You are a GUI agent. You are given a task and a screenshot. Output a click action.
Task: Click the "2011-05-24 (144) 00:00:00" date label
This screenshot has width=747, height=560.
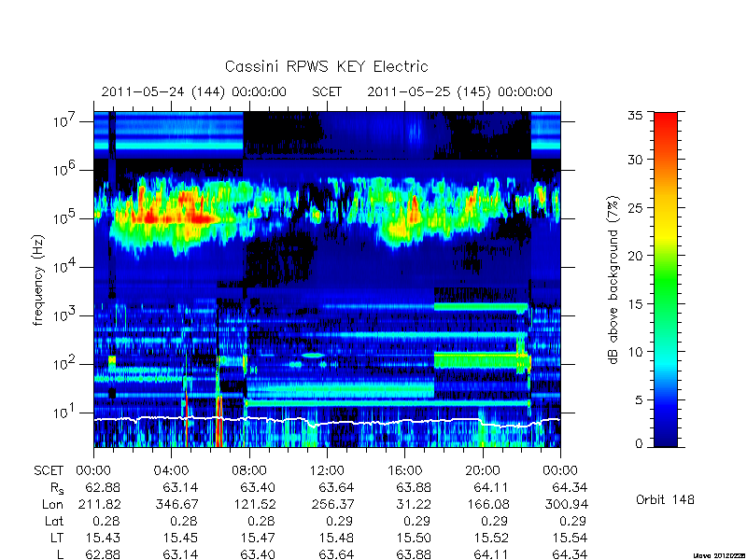[194, 91]
